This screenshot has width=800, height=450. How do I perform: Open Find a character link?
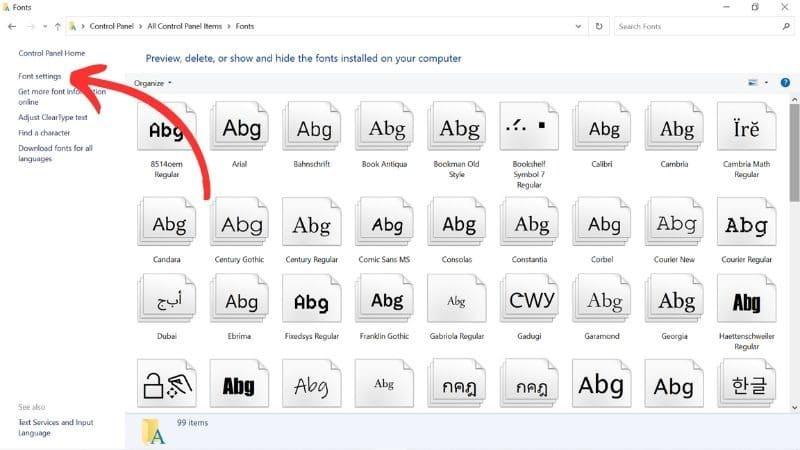tap(44, 133)
